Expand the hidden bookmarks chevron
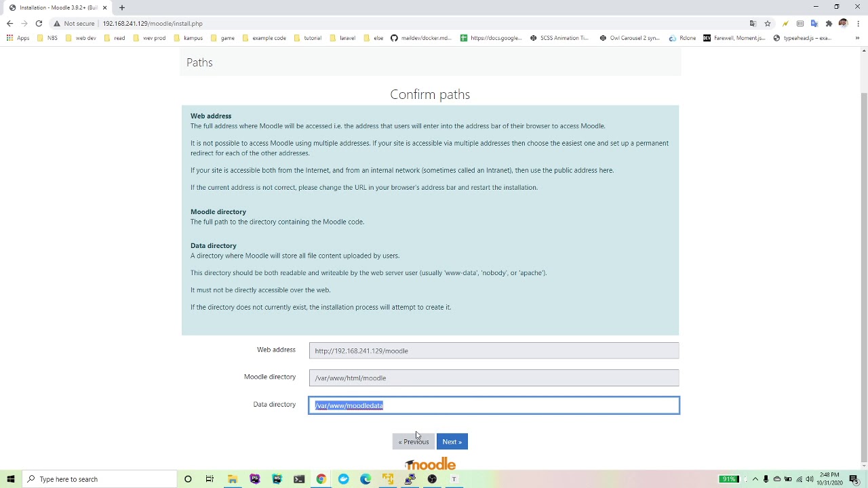The image size is (868, 488). (857, 38)
